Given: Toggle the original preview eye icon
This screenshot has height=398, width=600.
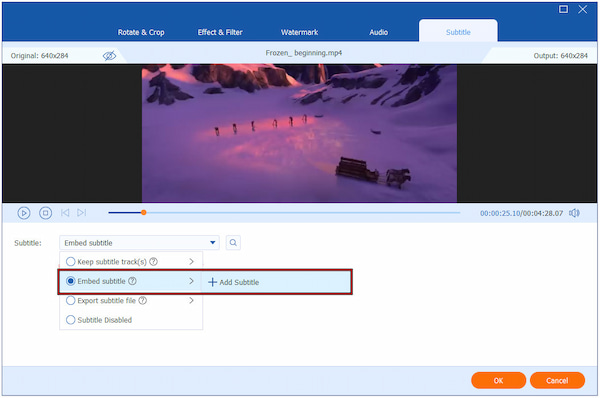Looking at the screenshot, I should [x=109, y=56].
